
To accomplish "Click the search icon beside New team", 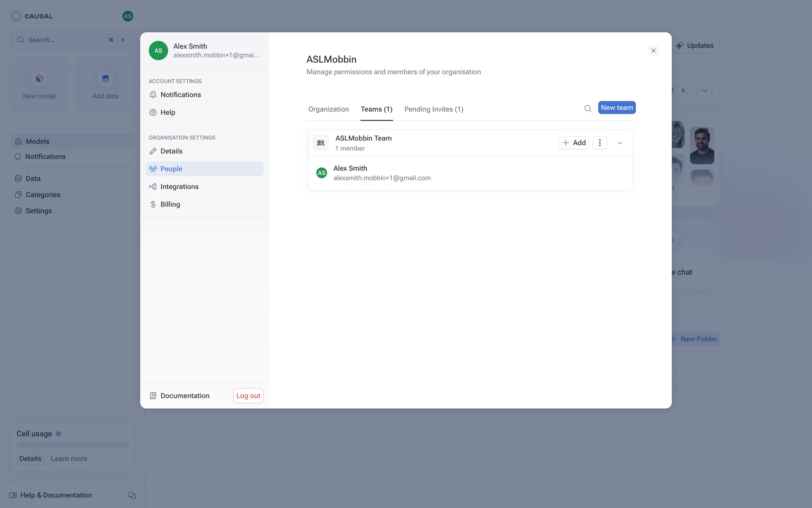I will (587, 108).
